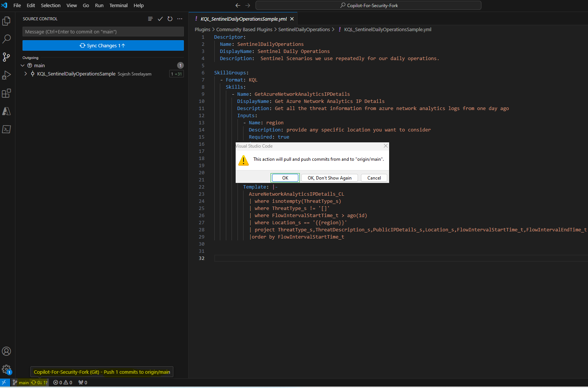Click OK in the sync dialog

tap(285, 178)
